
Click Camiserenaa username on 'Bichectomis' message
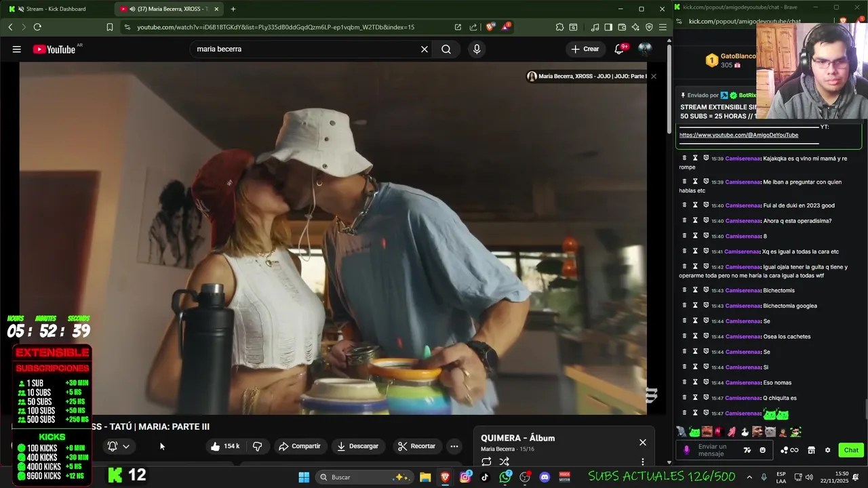point(743,290)
